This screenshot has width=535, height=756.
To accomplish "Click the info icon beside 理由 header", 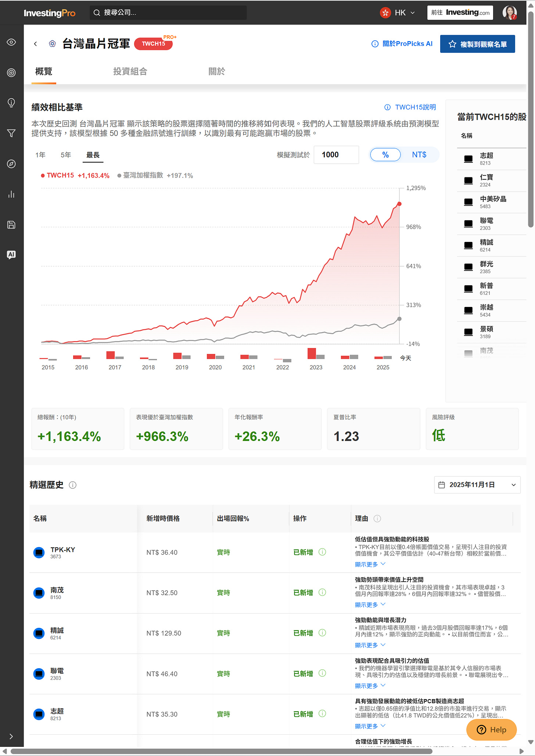I will [377, 518].
